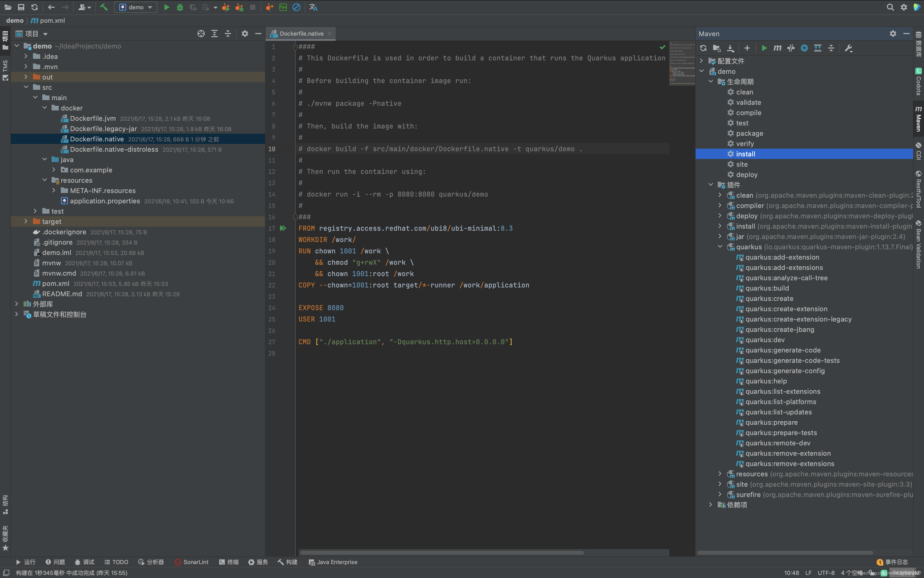Select the Dockerfile.native editor tab

click(x=301, y=34)
